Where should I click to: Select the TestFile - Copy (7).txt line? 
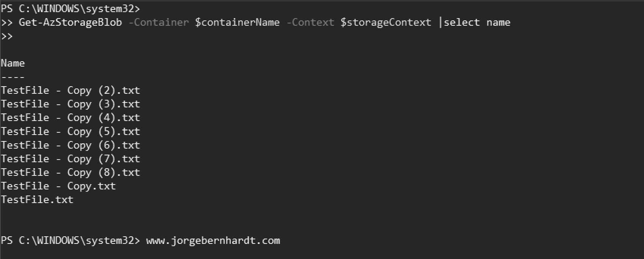point(70,159)
